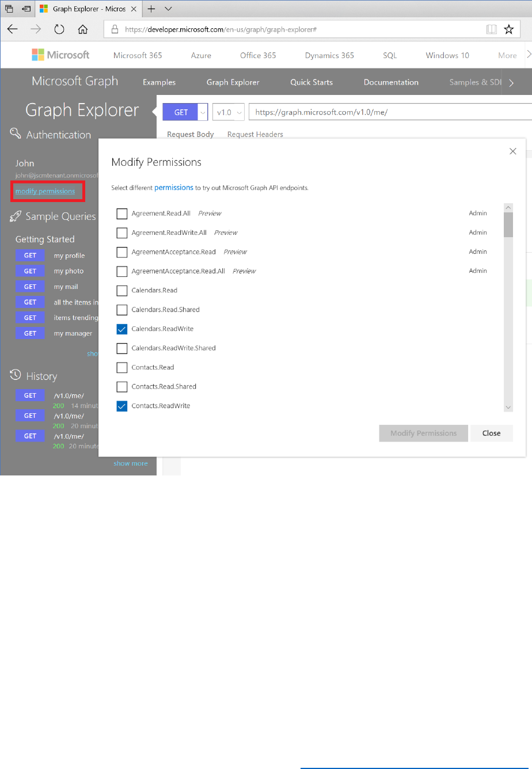
Task: Check Contacts.Read permission
Action: click(x=122, y=367)
